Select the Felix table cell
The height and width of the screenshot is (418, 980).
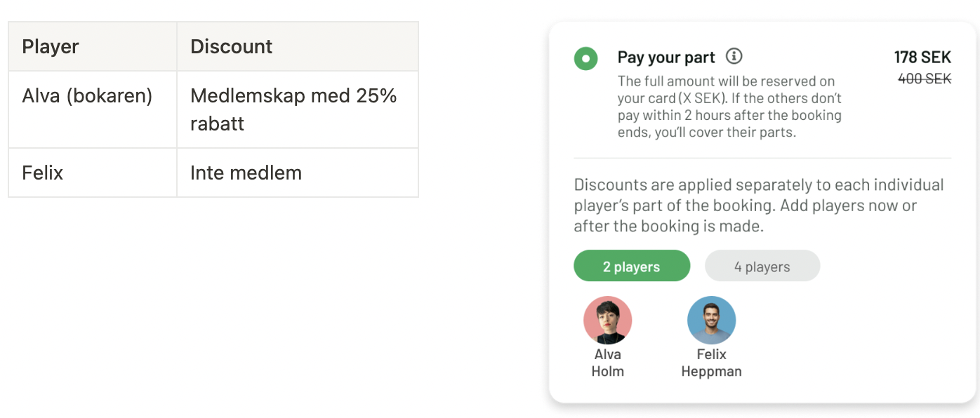pos(43,173)
